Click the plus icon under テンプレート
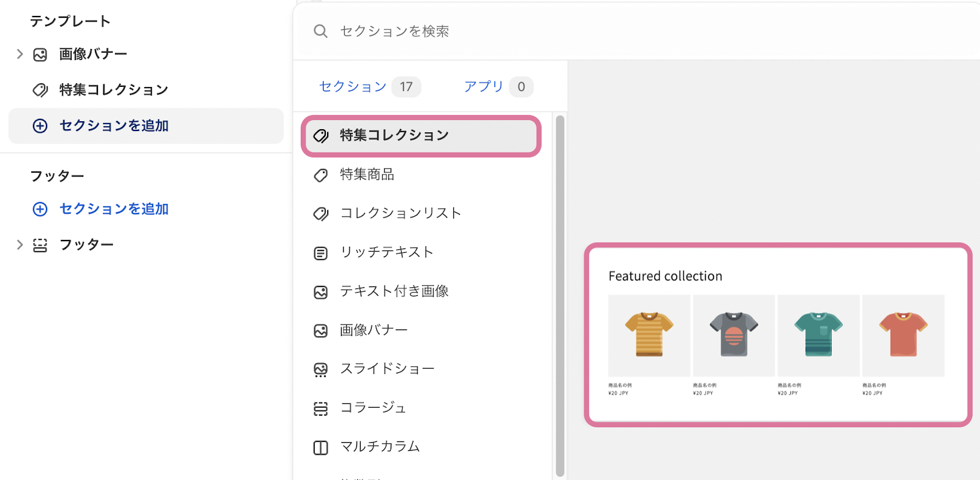This screenshot has width=980, height=480. [40, 126]
